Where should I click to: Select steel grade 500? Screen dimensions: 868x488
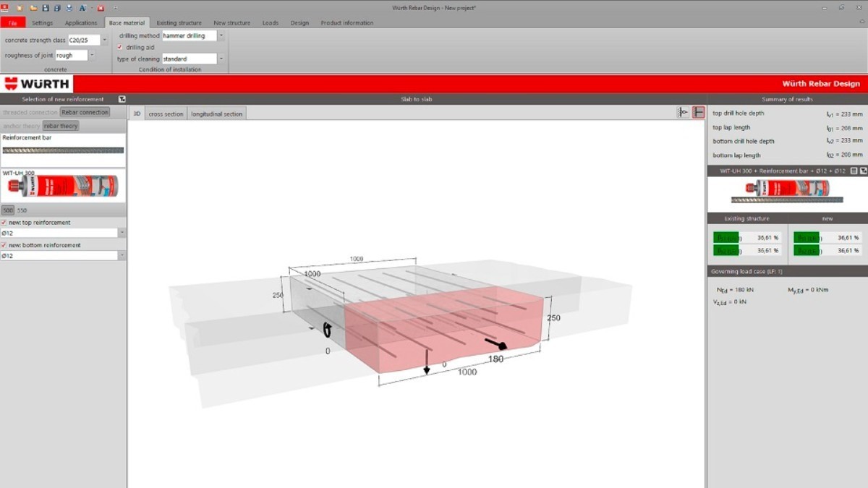click(8, 210)
